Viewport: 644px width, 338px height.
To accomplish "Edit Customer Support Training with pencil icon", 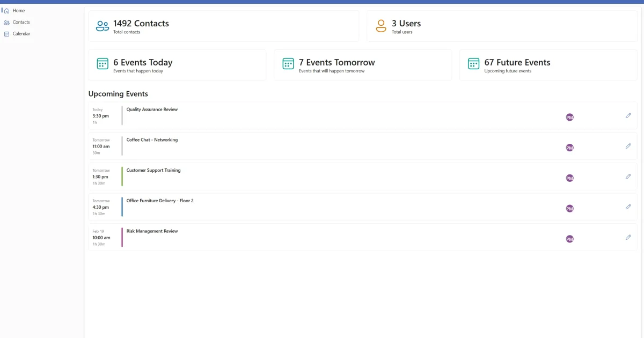I will coord(628,177).
